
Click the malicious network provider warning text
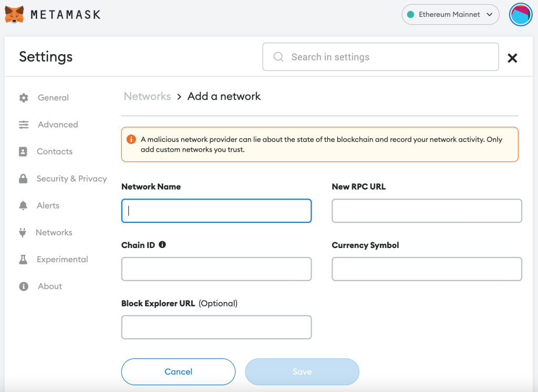point(321,145)
